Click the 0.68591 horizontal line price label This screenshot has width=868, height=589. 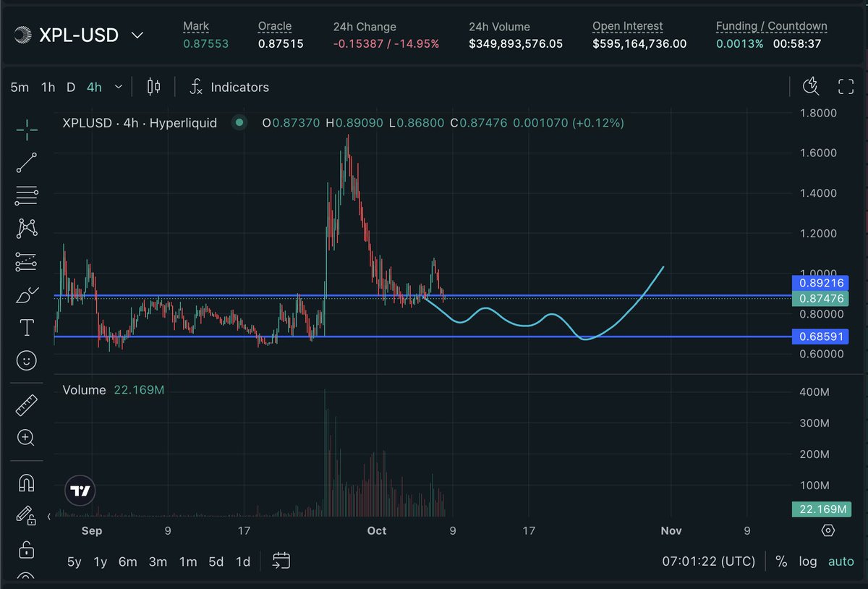point(822,336)
